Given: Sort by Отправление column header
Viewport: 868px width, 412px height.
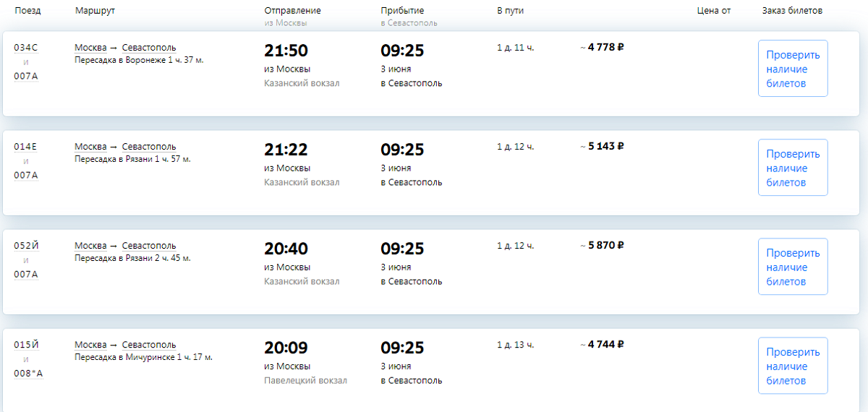Looking at the screenshot, I should pyautogui.click(x=292, y=11).
